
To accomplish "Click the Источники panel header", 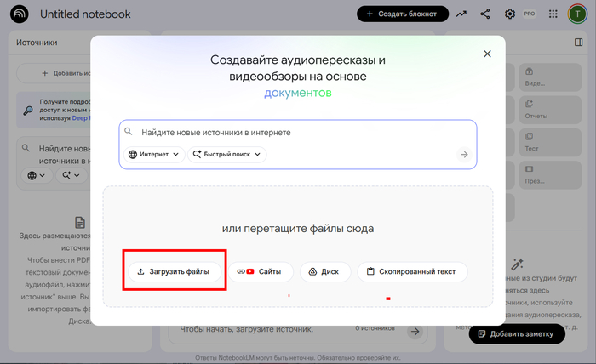I will coord(37,43).
